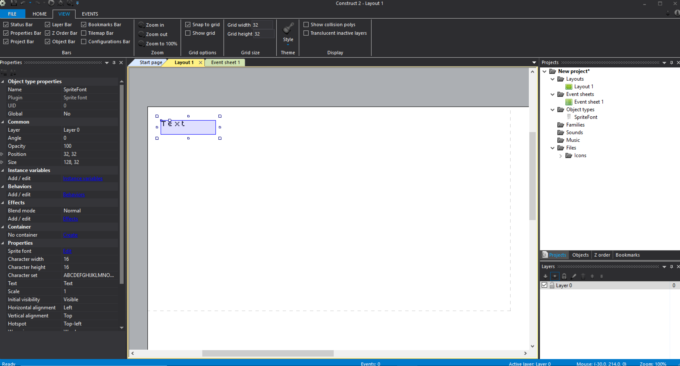The height and width of the screenshot is (366, 680).
Task: Disable the Snap to grid checkbox
Action: point(188,25)
